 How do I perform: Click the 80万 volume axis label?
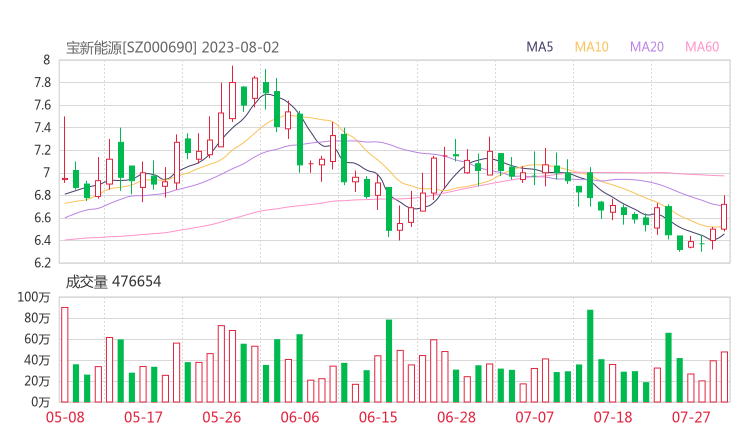[x=37, y=318]
